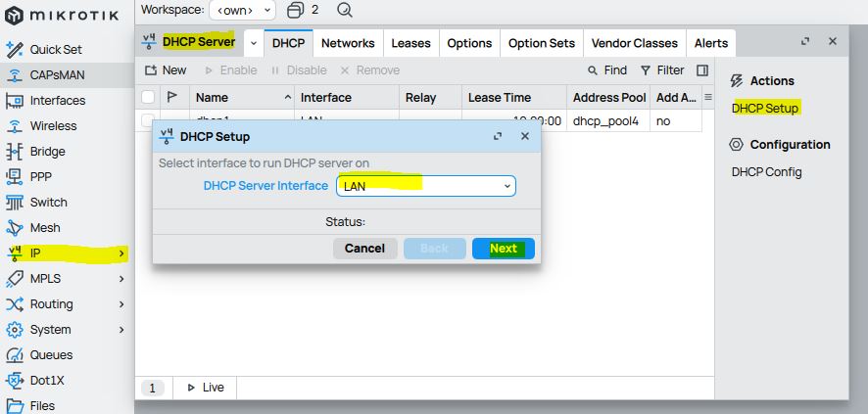The height and width of the screenshot is (414, 868).
Task: Sort table by Lease Time column
Action: (x=499, y=98)
